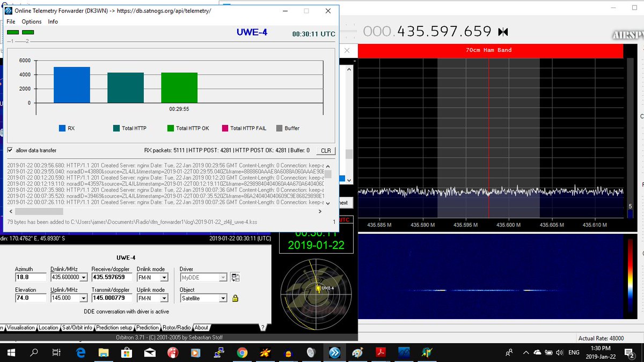Switch to the Prediction tab in Orbitron
Image resolution: width=644 pixels, height=362 pixels.
148,328
